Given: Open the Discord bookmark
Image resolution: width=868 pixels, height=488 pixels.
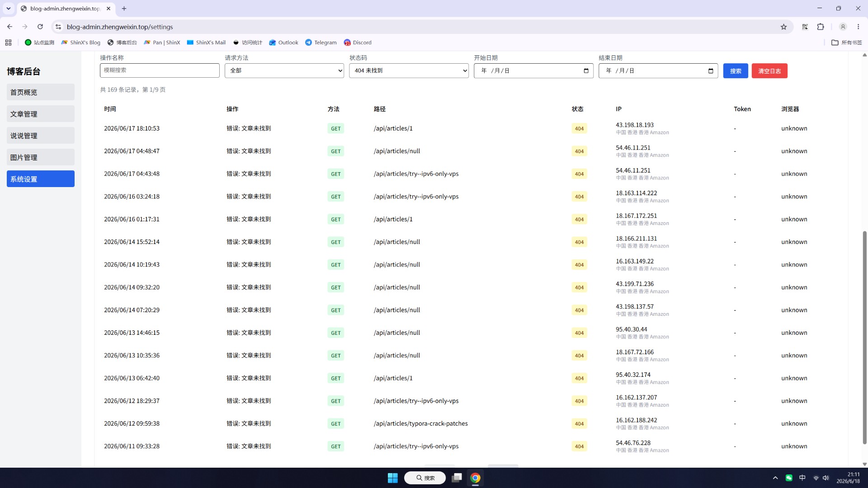Looking at the screenshot, I should (358, 42).
